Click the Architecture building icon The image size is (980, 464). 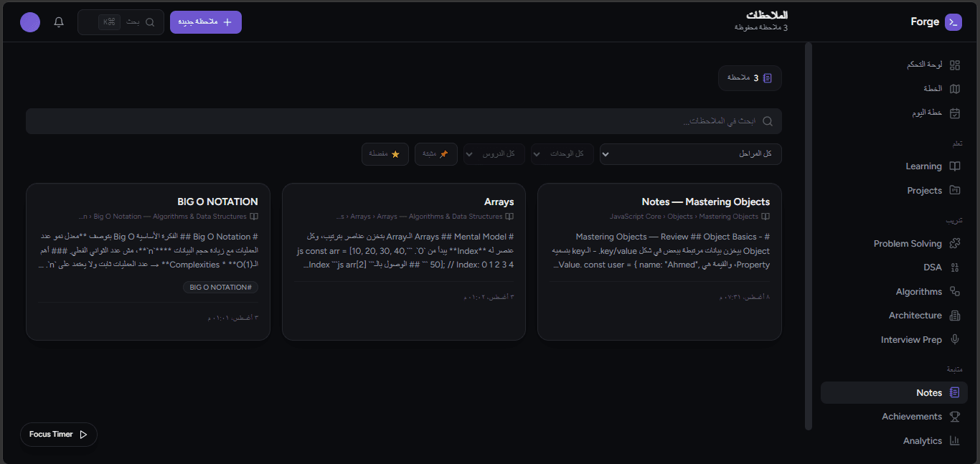coord(955,316)
